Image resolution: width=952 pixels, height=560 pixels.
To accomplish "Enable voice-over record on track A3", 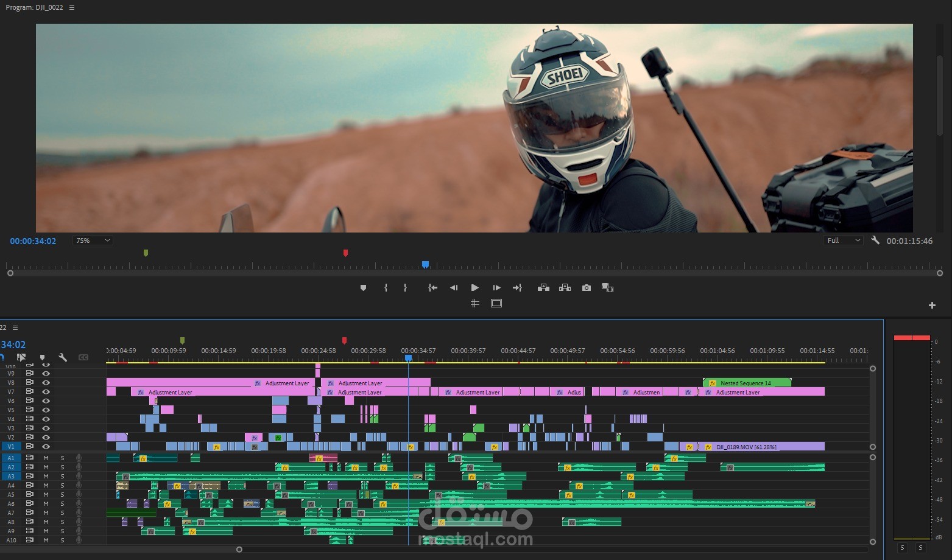I will point(79,477).
